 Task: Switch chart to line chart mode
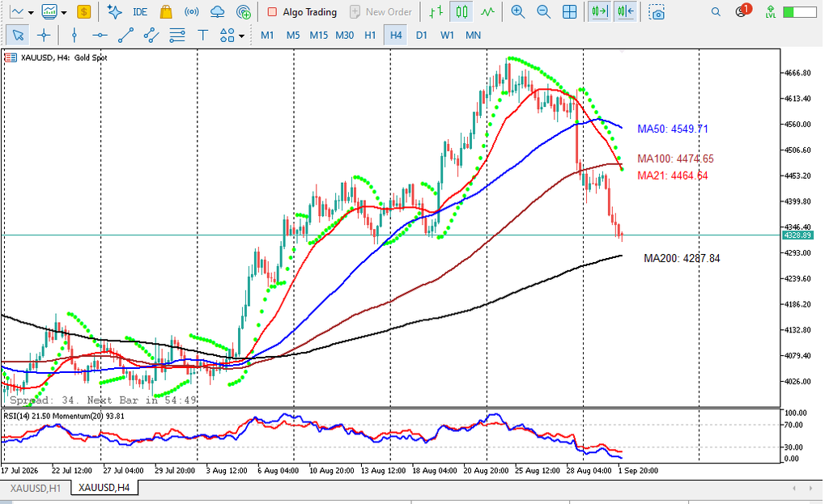tap(487, 11)
